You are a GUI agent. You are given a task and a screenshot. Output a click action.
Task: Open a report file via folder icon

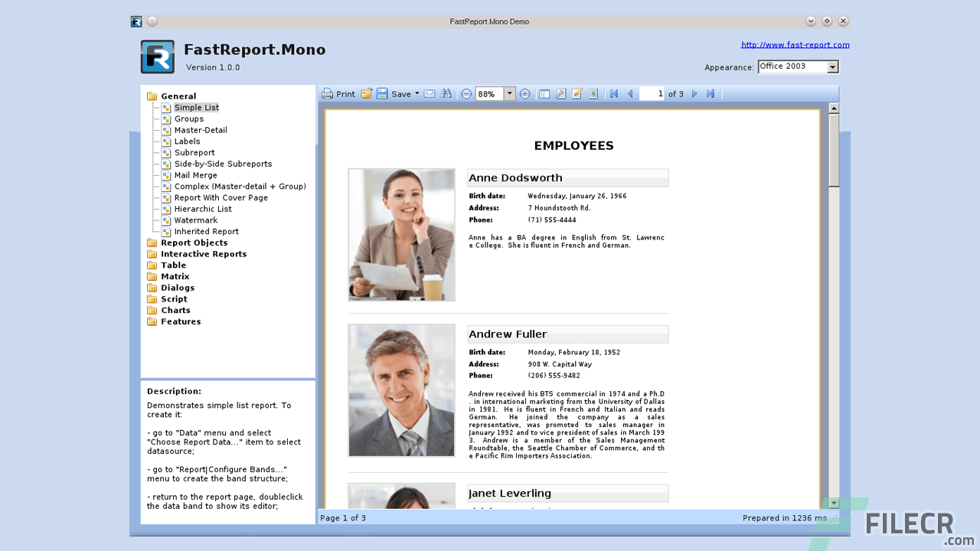click(367, 94)
